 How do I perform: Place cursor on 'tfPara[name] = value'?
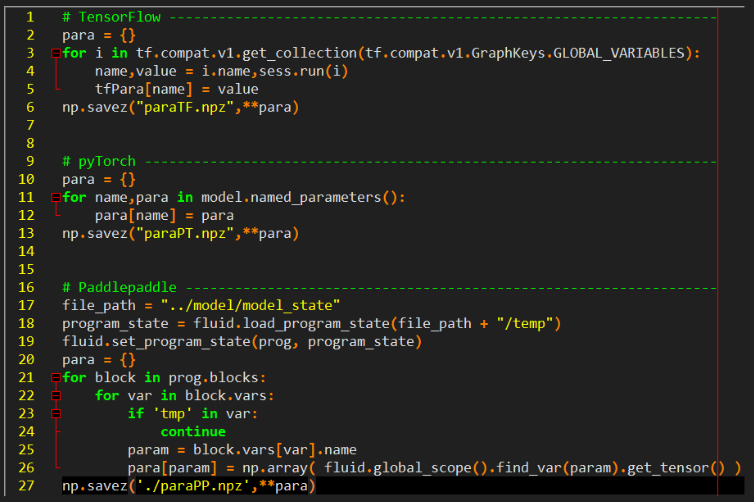click(177, 90)
